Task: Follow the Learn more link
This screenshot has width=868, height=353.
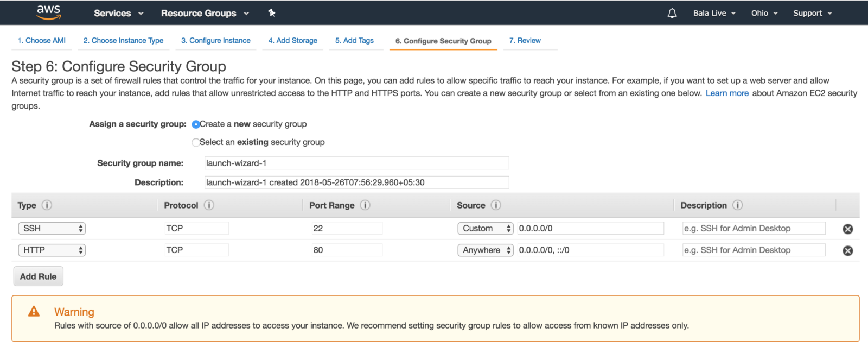Action: click(727, 93)
